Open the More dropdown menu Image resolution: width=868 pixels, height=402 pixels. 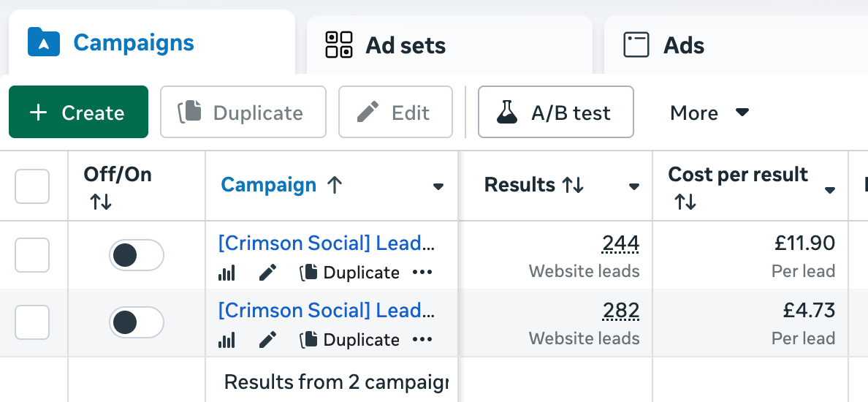coord(709,113)
